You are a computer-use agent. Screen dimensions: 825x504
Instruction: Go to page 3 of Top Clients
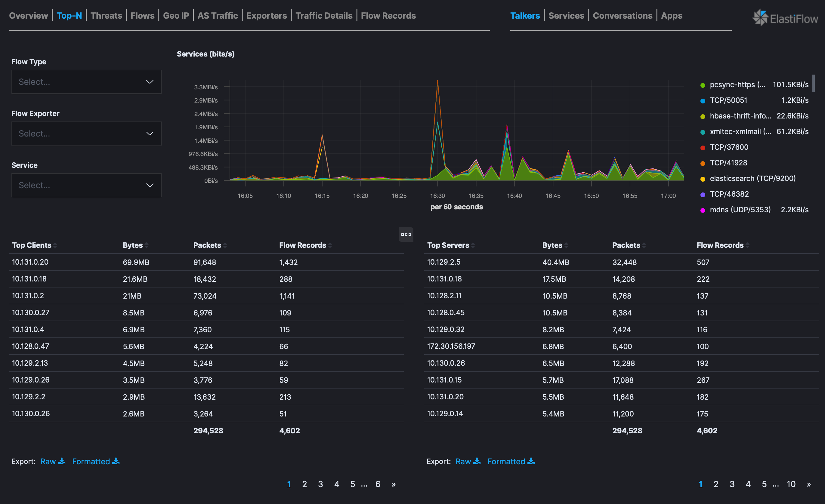(x=320, y=484)
